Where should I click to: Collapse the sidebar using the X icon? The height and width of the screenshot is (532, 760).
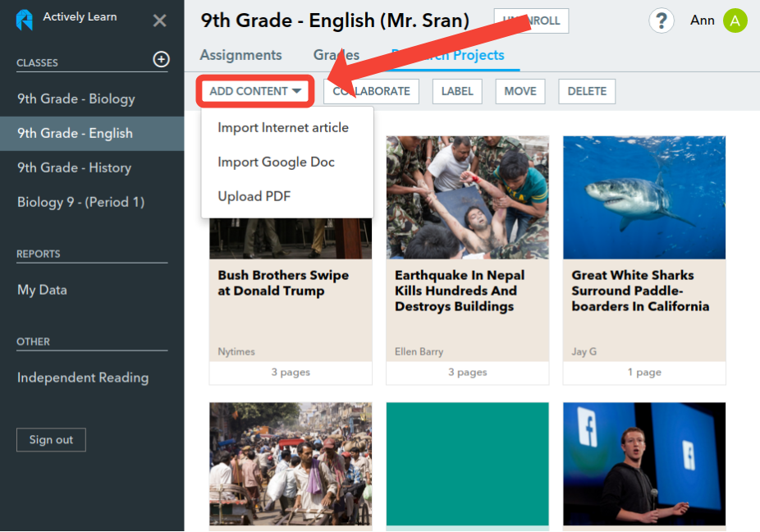159,21
